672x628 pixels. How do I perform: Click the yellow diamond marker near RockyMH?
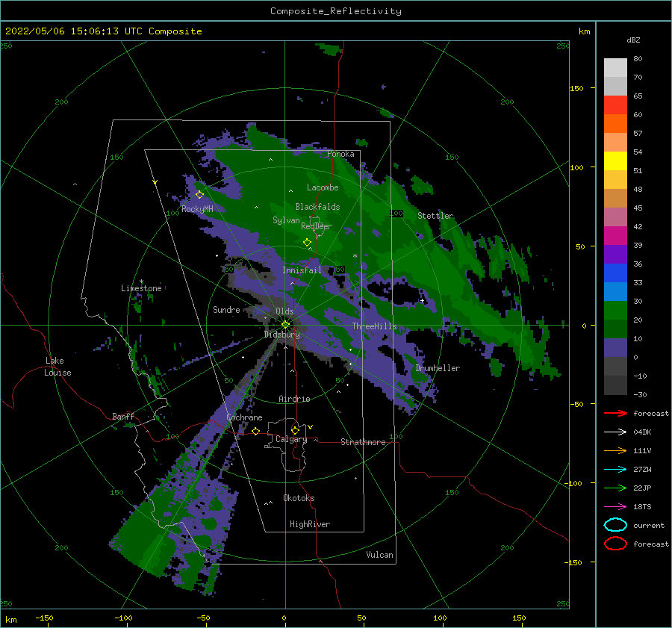pos(199,195)
